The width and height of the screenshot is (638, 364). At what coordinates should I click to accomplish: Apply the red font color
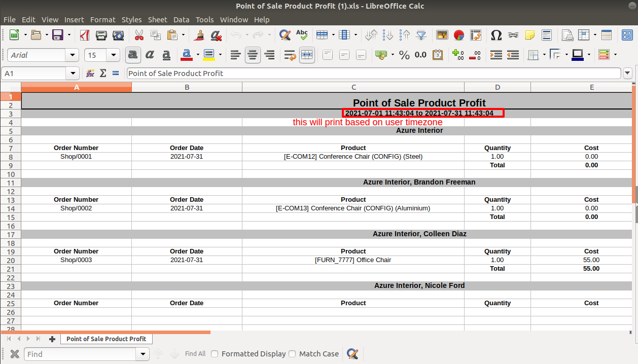186,55
